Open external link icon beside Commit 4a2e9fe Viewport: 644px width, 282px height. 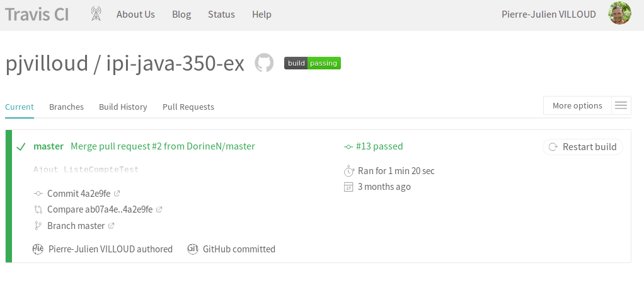point(117,193)
